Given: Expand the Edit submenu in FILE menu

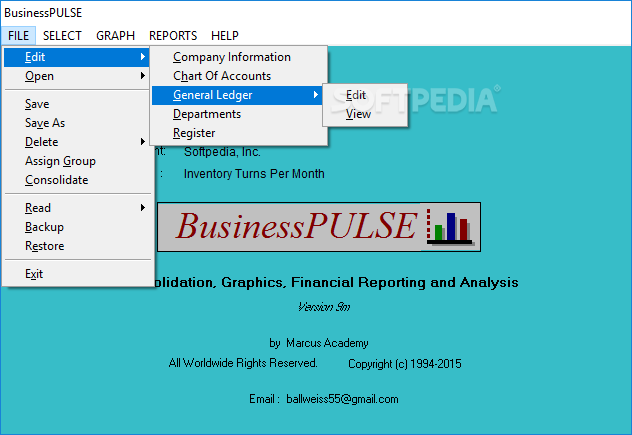Looking at the screenshot, I should point(77,57).
